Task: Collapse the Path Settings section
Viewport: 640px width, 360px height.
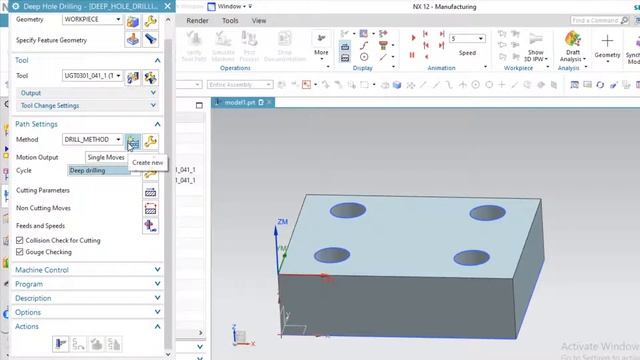Action: [157, 124]
